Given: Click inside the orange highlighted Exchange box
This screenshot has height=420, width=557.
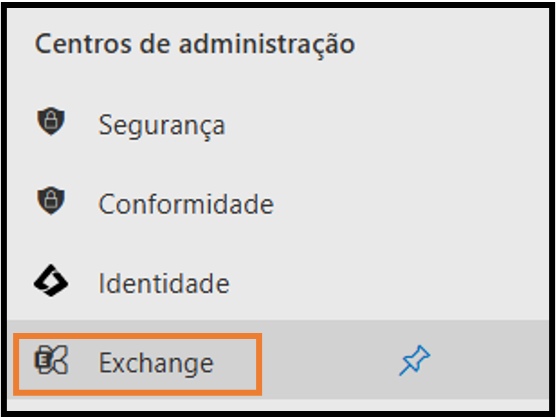Looking at the screenshot, I should pyautogui.click(x=137, y=364).
